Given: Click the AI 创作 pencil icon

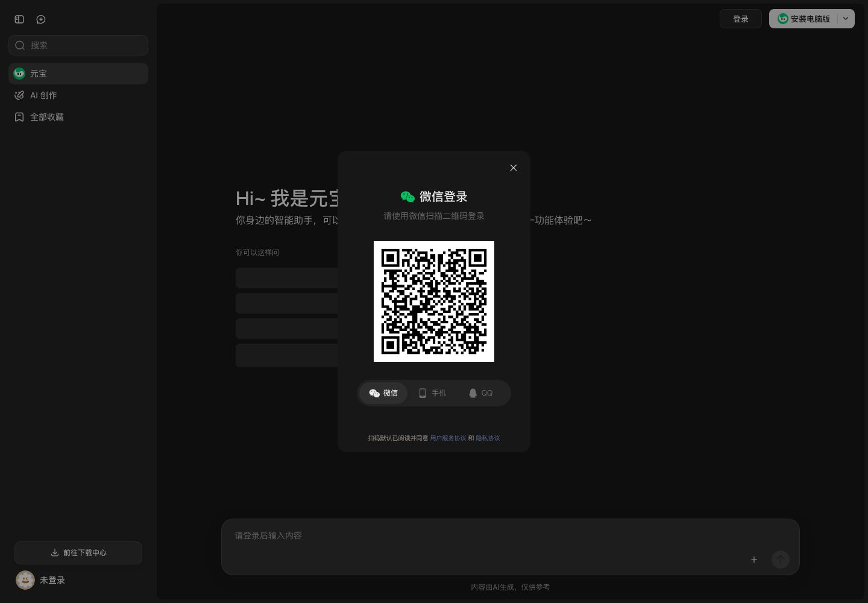Looking at the screenshot, I should coord(19,95).
